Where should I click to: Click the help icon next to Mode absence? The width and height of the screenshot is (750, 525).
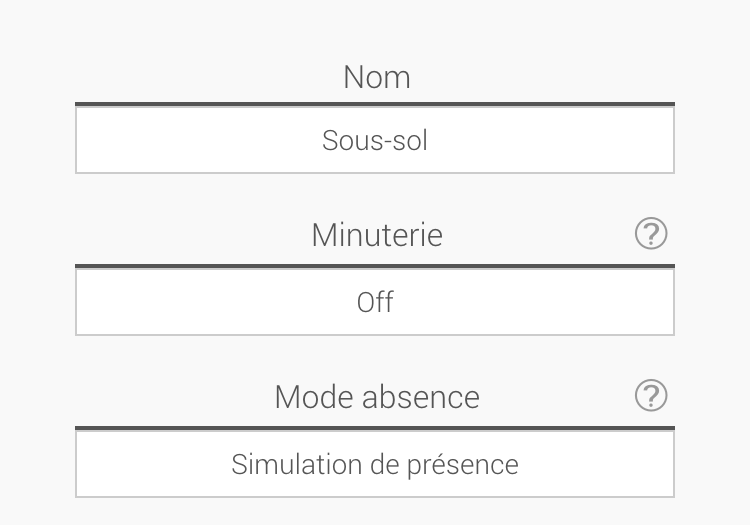click(651, 396)
